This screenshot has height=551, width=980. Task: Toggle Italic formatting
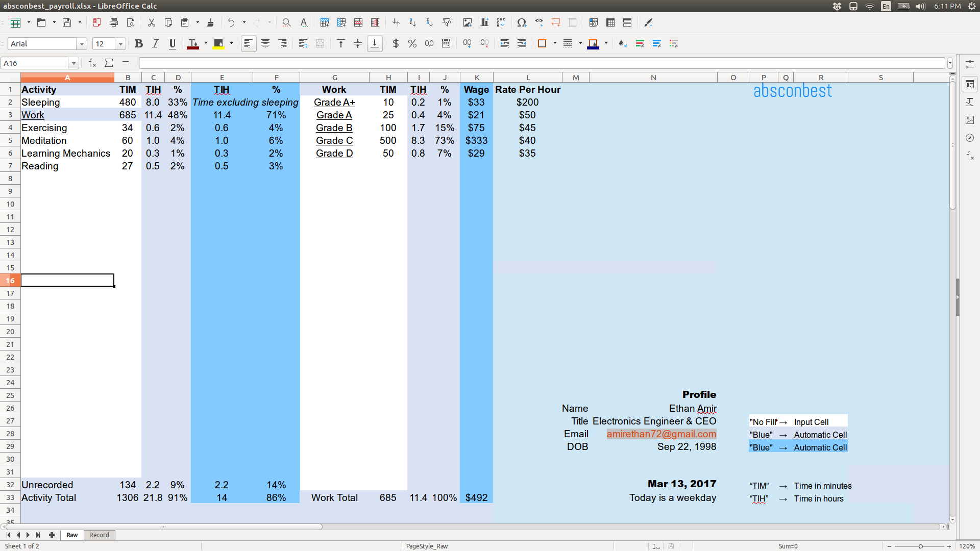[156, 44]
